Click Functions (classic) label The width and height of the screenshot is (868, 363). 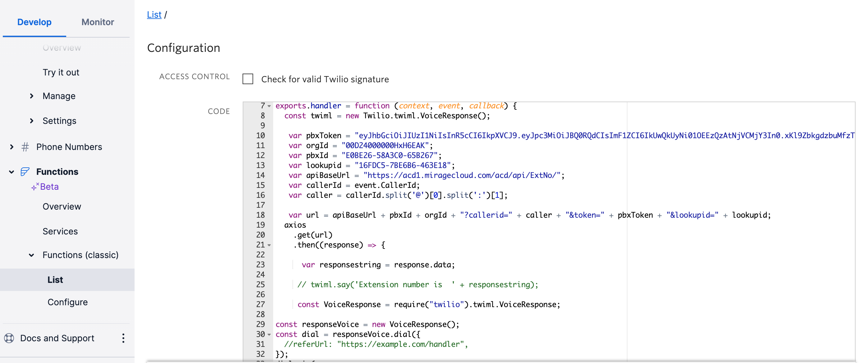click(x=80, y=255)
